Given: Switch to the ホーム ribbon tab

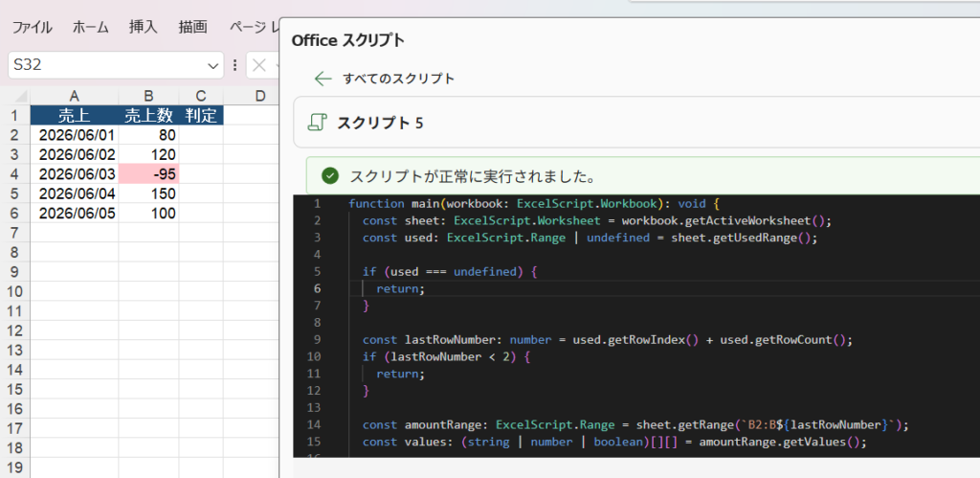Looking at the screenshot, I should tap(91, 27).
